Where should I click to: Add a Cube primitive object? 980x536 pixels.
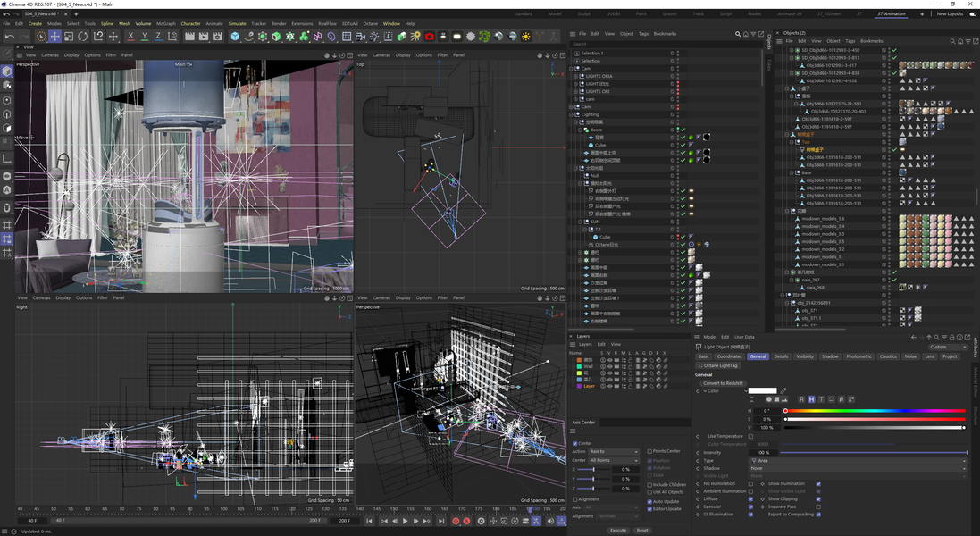(x=235, y=37)
